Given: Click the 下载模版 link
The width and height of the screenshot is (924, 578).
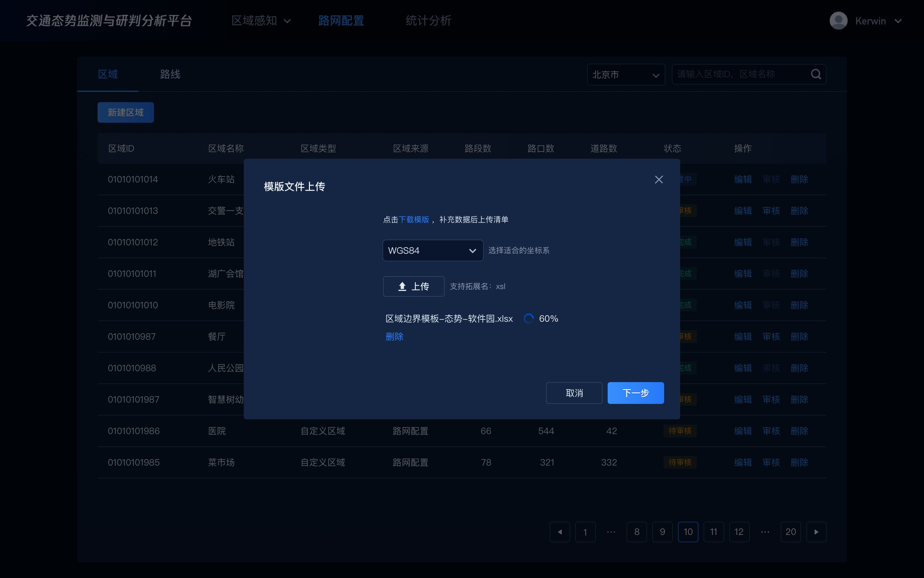Looking at the screenshot, I should click(414, 219).
